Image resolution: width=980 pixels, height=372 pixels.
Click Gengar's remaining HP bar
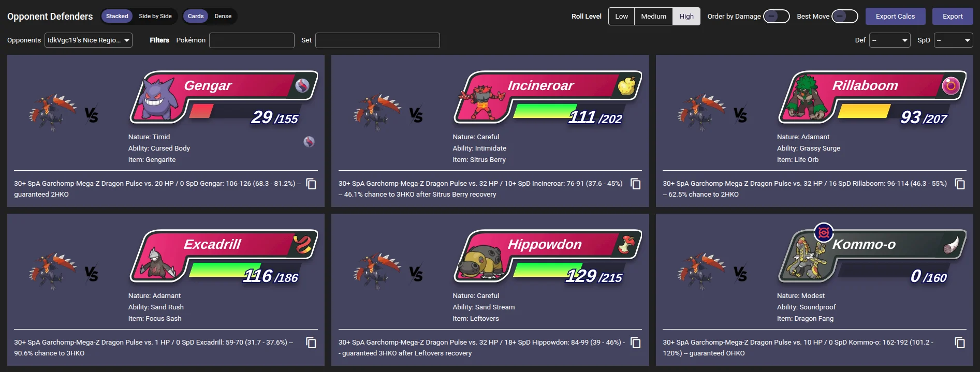click(x=201, y=111)
